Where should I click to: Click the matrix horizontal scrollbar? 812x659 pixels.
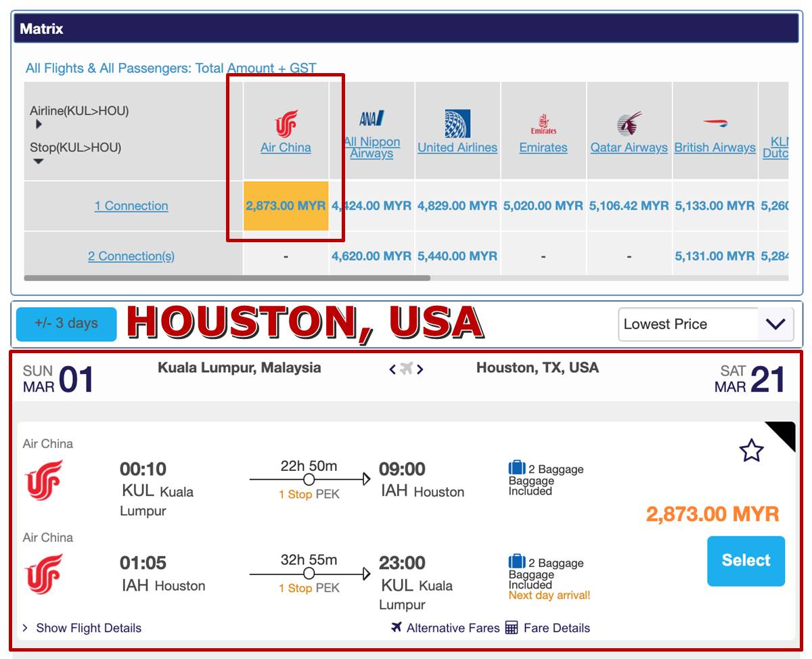pos(227,277)
